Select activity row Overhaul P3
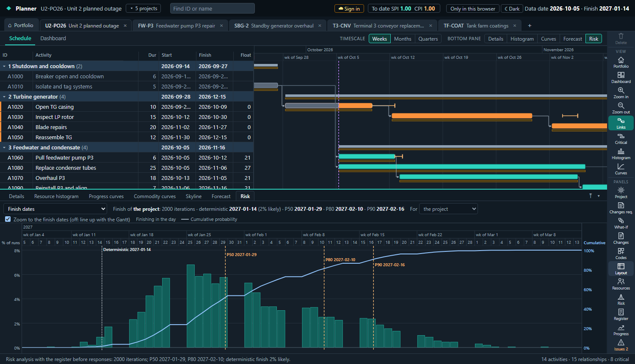 click(x=127, y=178)
